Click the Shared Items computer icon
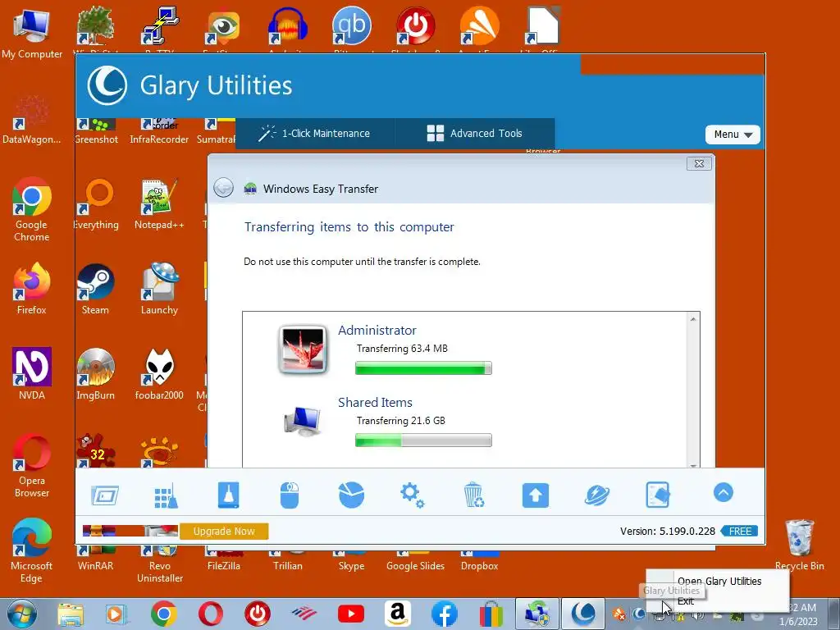Viewport: 840px width, 630px height. [302, 422]
